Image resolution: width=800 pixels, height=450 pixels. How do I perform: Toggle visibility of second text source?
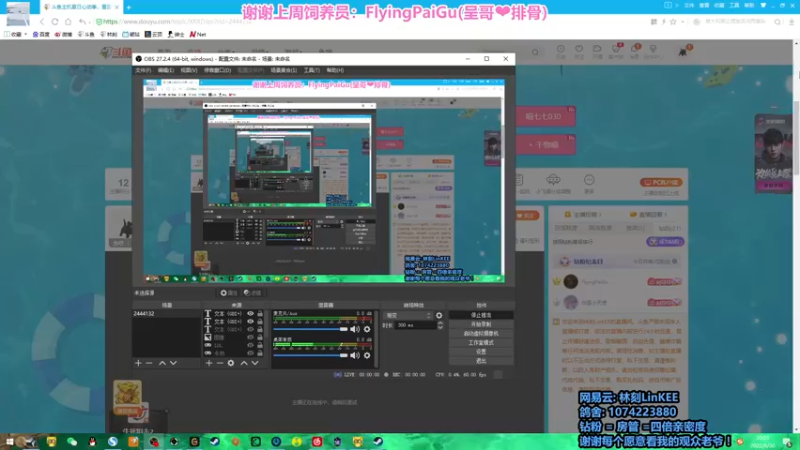(251, 321)
